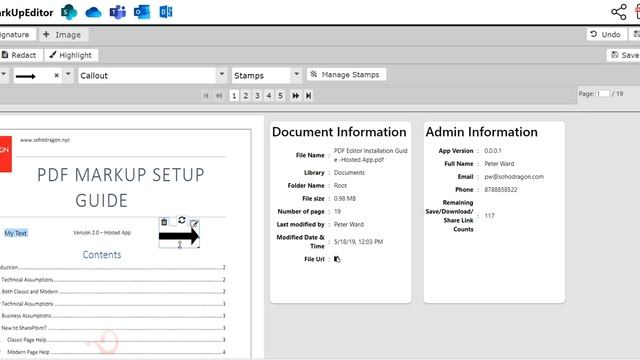The height and width of the screenshot is (360, 640).
Task: Rotate the arrow annotation icon
Action: (182, 220)
